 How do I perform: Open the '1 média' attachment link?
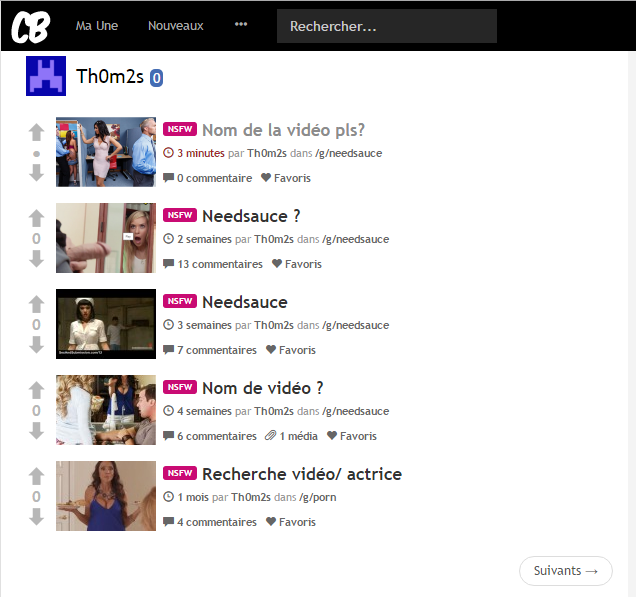292,436
